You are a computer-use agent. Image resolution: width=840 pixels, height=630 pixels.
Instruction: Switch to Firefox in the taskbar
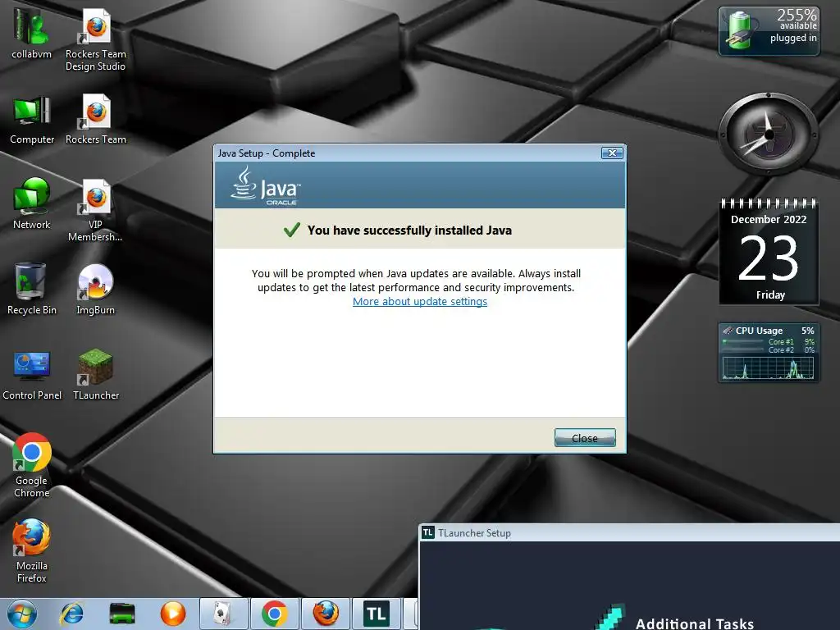click(x=325, y=614)
